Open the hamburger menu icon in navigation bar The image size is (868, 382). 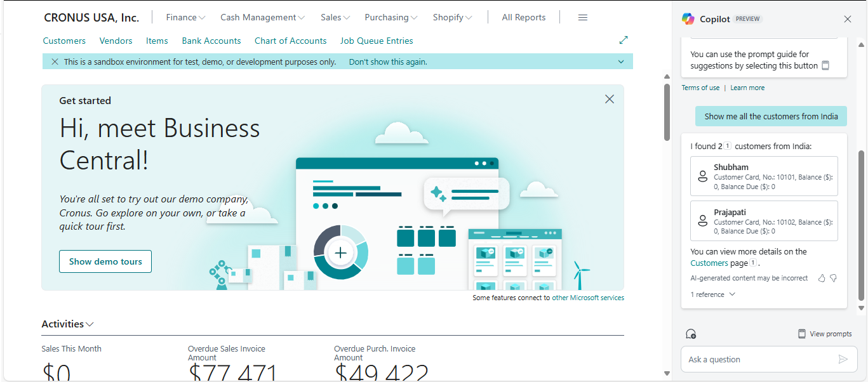point(583,18)
